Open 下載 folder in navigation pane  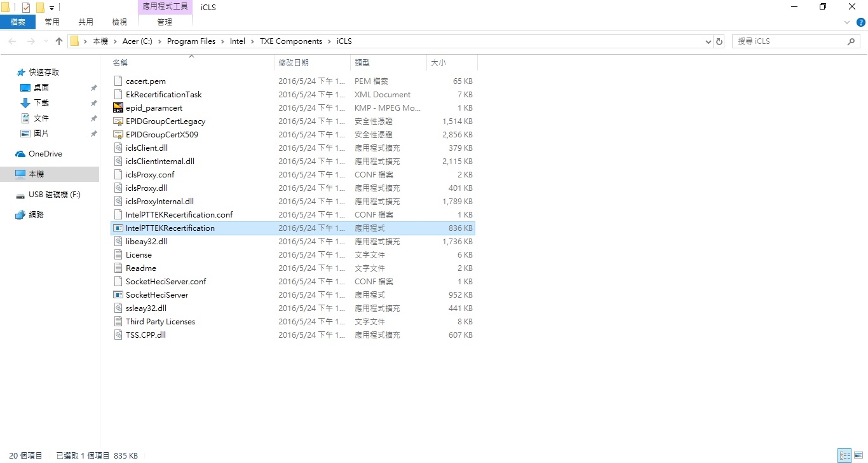pyautogui.click(x=41, y=103)
